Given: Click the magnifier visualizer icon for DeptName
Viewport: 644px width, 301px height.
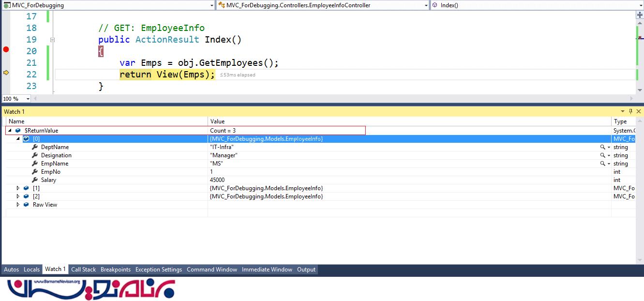Looking at the screenshot, I should tap(602, 147).
